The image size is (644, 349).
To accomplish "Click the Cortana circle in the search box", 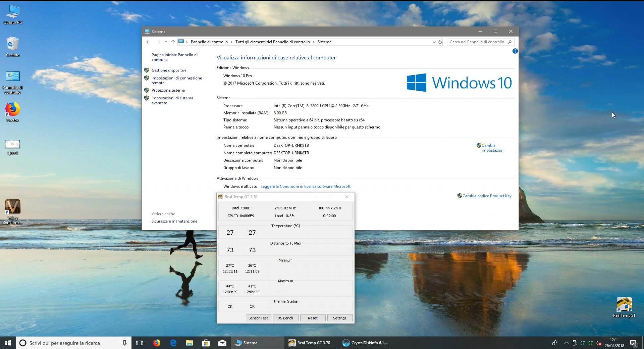I will point(23,343).
